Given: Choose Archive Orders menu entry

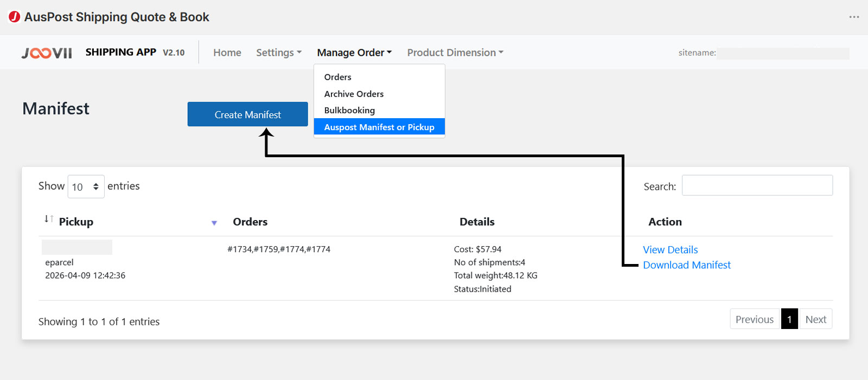Looking at the screenshot, I should click(354, 94).
